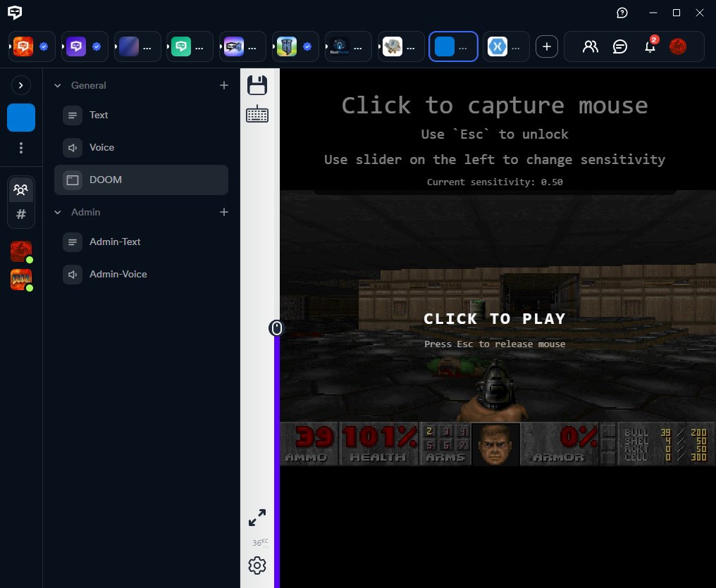Click the 36 KC speed indicator
Viewport: 716px width, 588px height.
(x=260, y=542)
